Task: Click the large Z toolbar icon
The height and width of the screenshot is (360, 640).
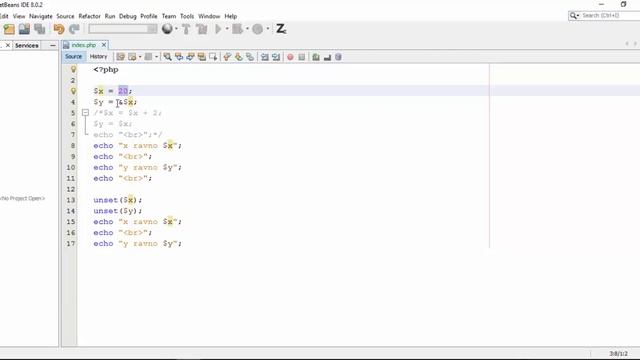Action: (x=281, y=29)
